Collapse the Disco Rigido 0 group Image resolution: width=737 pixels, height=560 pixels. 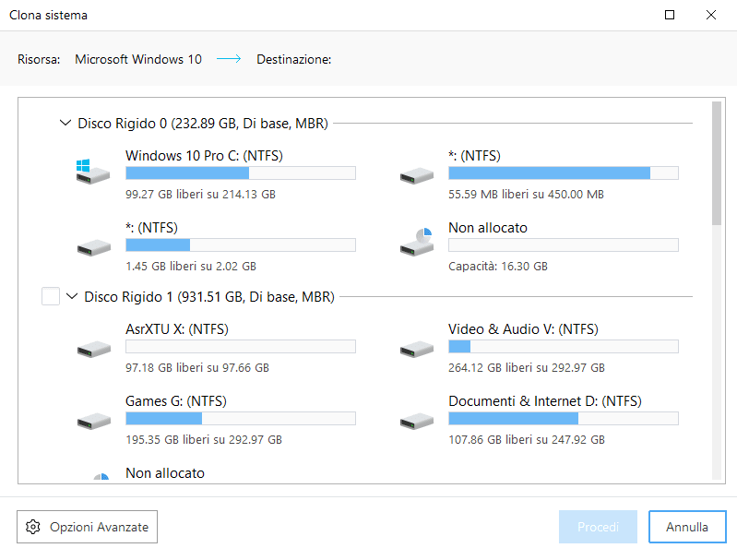click(x=65, y=123)
